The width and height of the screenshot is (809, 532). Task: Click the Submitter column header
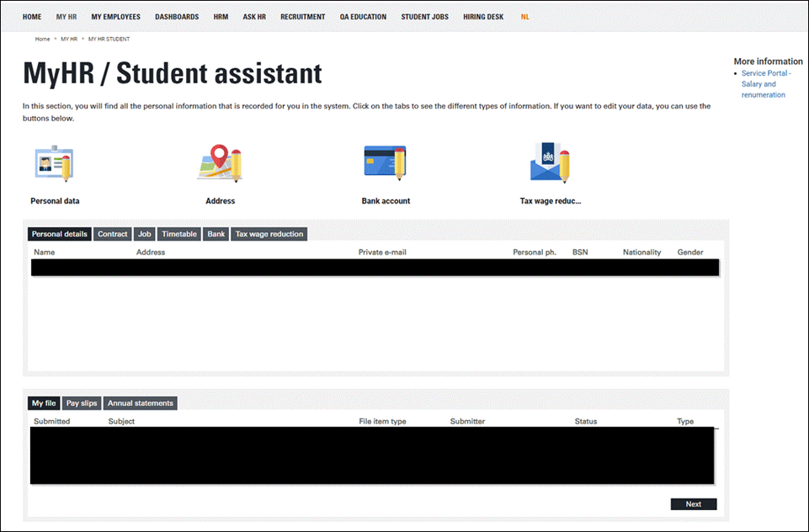pos(467,422)
